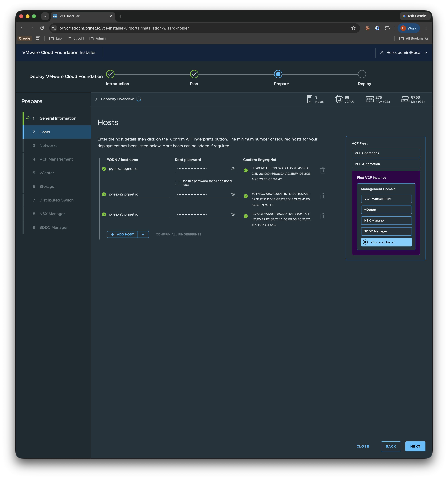Click the Capacity Overview loading spinner
This screenshot has width=448, height=479.
[139, 99]
